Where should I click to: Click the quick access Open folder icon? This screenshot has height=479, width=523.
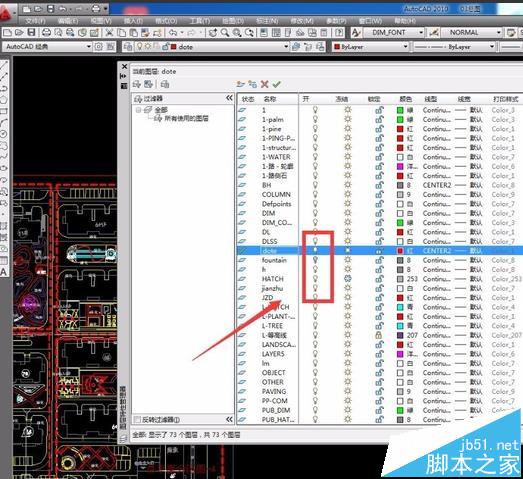click(38, 9)
